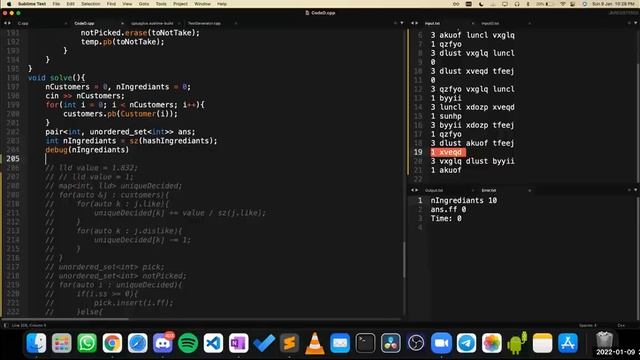Open Mail app from the dock
This screenshot has height=360, width=640.
coord(340,343)
